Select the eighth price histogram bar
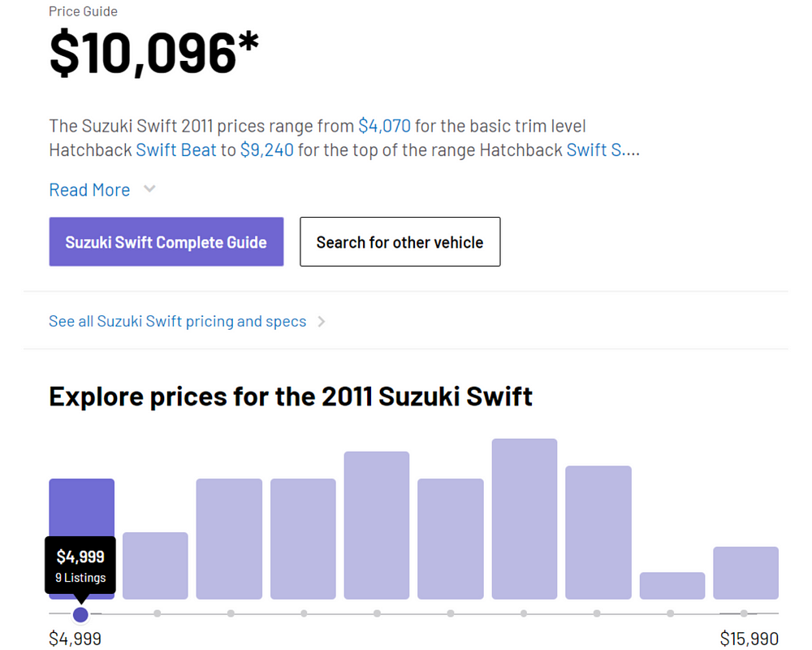812x650 pixels. (598, 532)
